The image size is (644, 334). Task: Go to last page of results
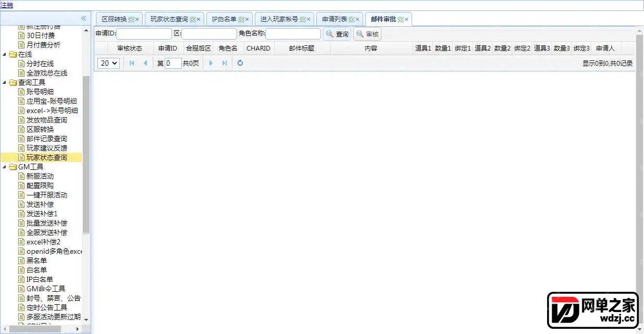point(225,63)
